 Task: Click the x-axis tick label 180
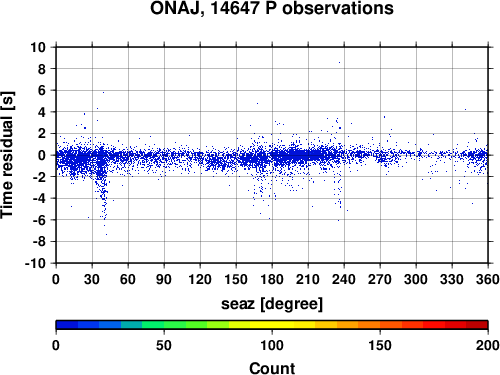point(272,279)
